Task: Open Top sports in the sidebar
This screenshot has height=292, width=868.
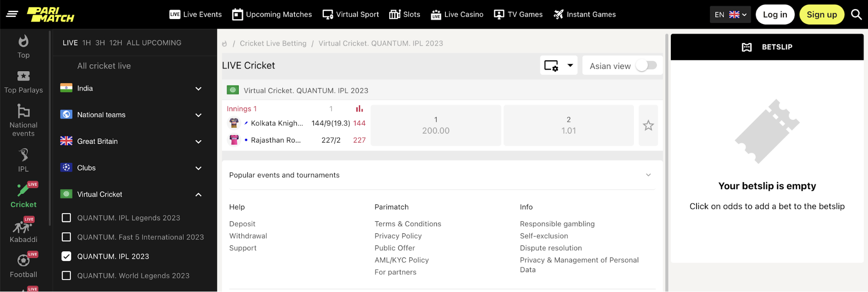Action: 23,46
